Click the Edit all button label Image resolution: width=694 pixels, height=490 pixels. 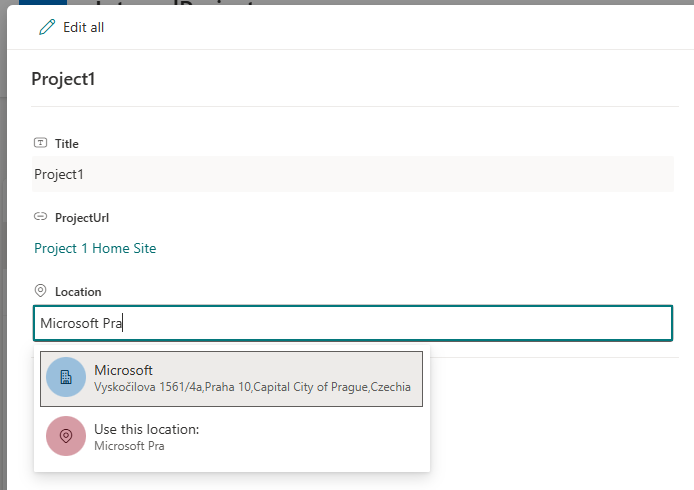coord(83,27)
